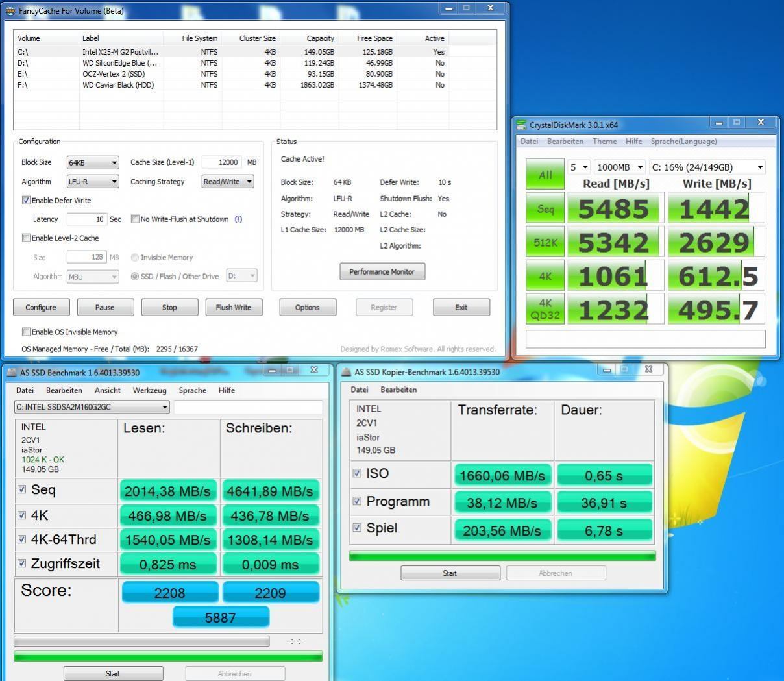Open Algorithm LFU-R dropdown

93,182
